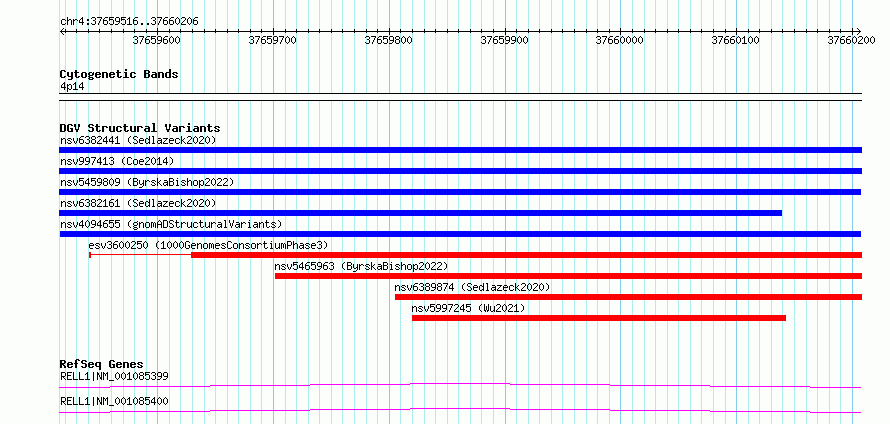Viewport: 890px width, 424px height.
Task: Select variant label nsv6382441 (Sedlazeck2020)
Action: point(138,140)
